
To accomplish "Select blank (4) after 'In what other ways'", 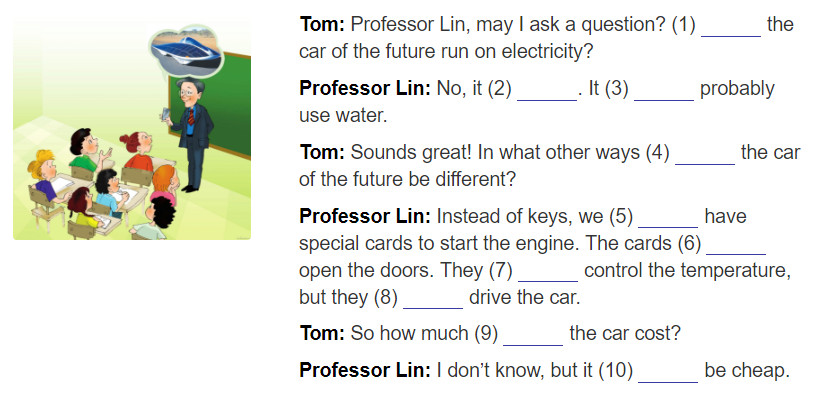I will (705, 154).
